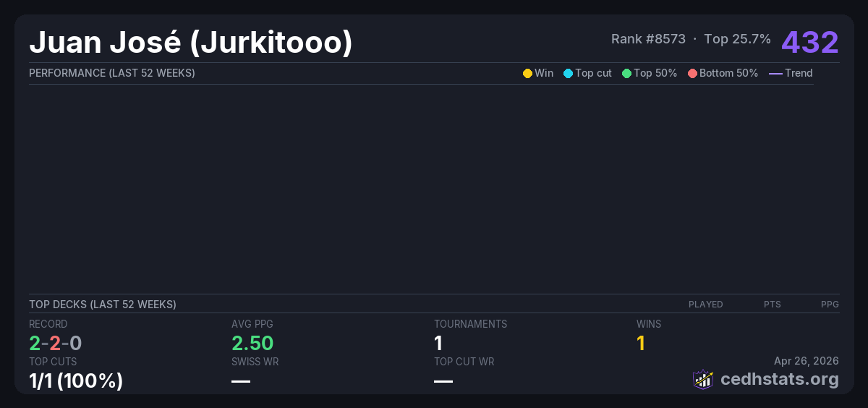The width and height of the screenshot is (868, 408).
Task: Click the player name Juan José (Jurkitooo)
Action: pyautogui.click(x=191, y=43)
